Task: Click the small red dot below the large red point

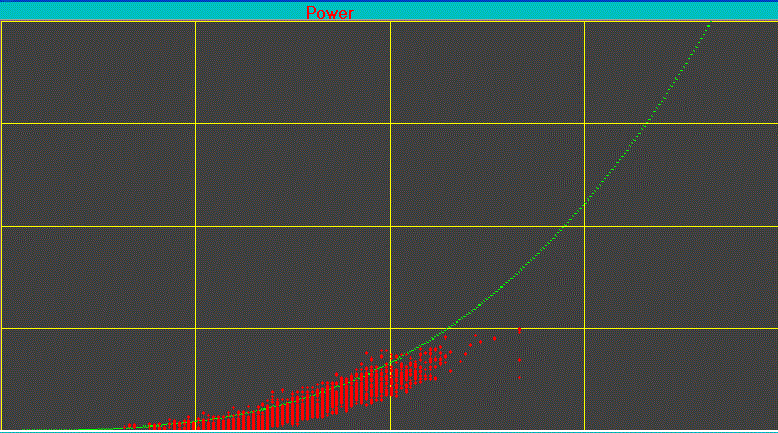Action: click(x=519, y=360)
